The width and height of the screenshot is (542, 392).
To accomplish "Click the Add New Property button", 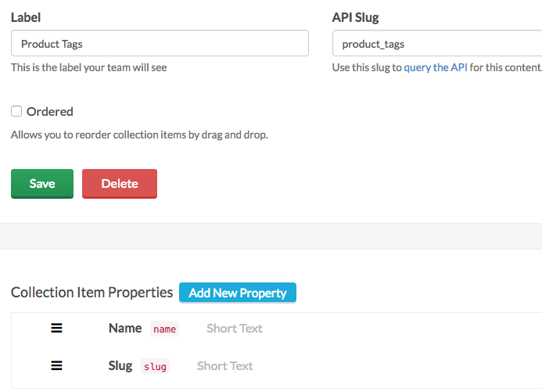I will tap(238, 293).
